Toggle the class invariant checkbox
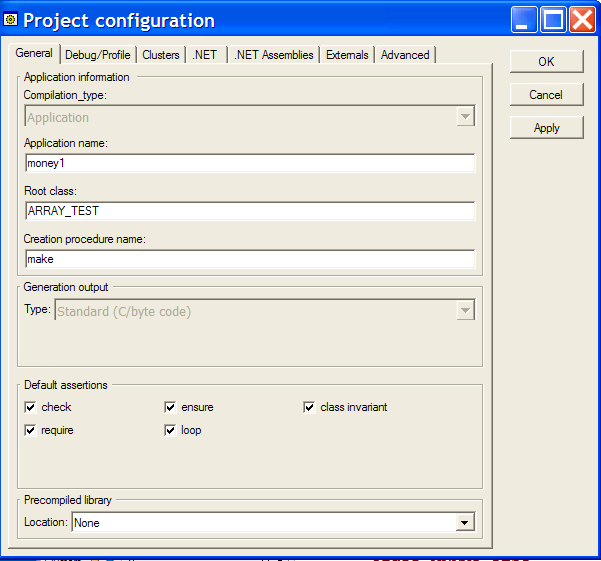 pos(310,407)
